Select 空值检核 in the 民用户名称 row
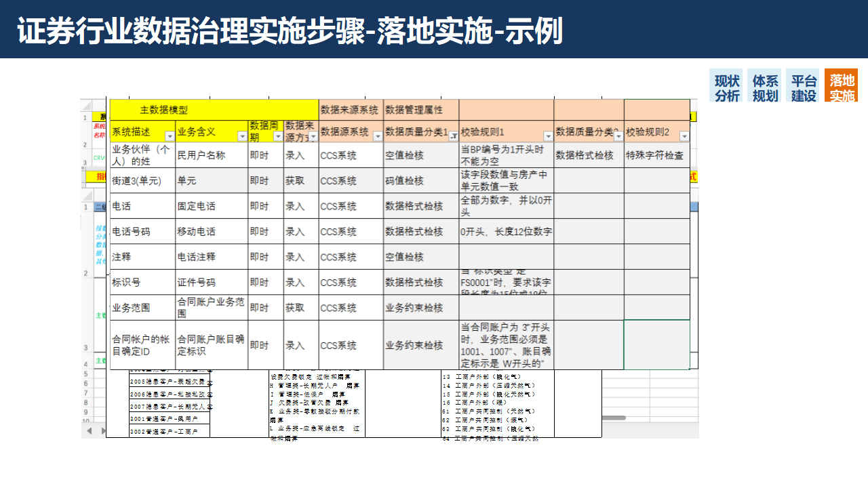Image resolution: width=868 pixels, height=488 pixels. (x=421, y=155)
